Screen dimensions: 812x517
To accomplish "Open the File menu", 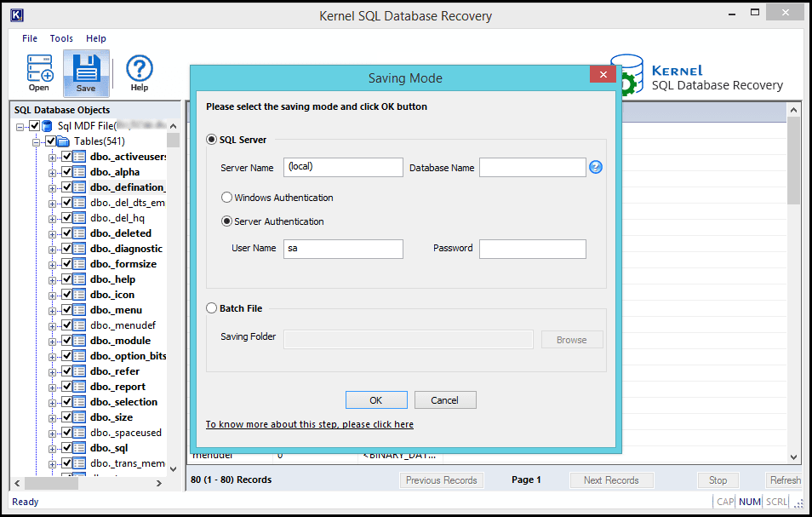I will coord(30,38).
